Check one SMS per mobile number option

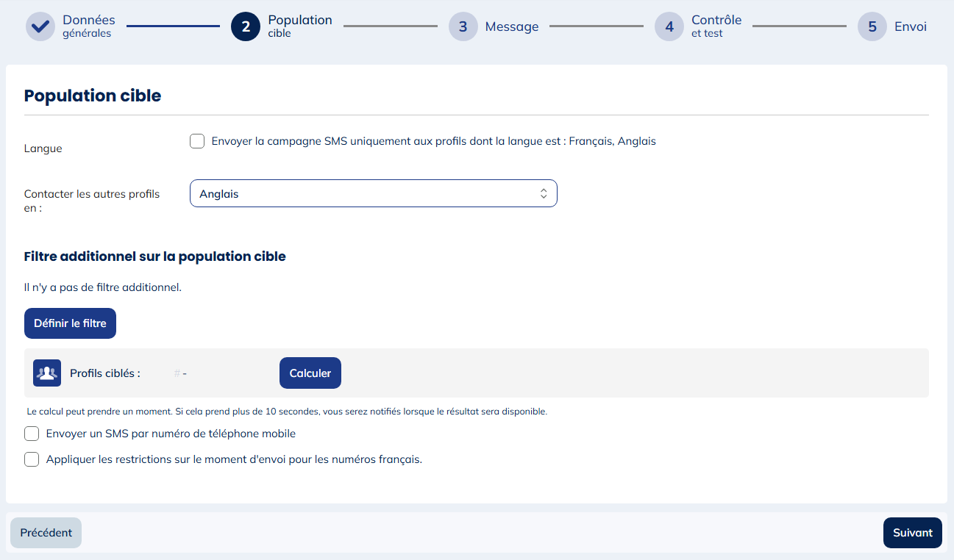click(32, 434)
